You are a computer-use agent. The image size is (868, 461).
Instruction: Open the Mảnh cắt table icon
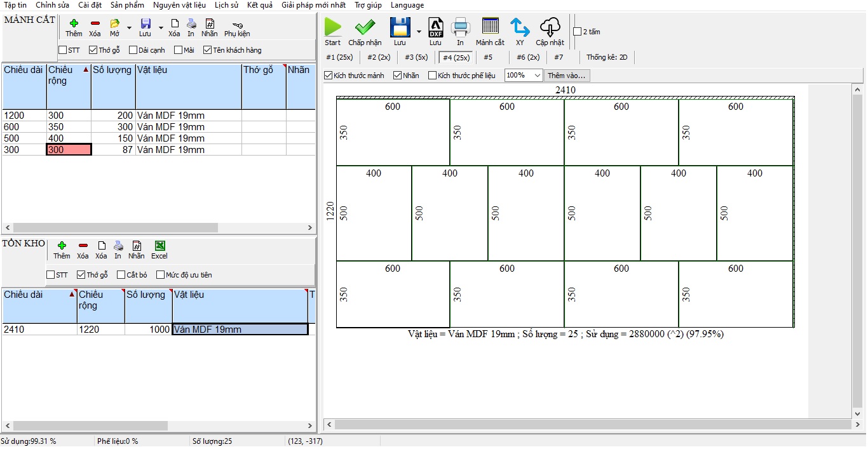tap(490, 28)
